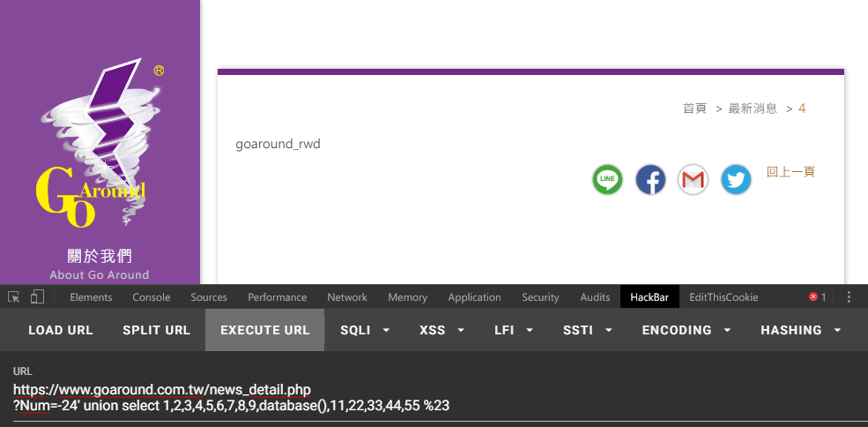Click the Gmail share icon

click(x=693, y=180)
